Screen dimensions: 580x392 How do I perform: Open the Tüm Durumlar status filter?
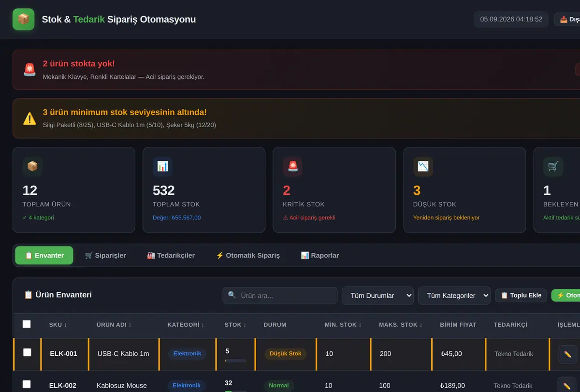pos(377,295)
